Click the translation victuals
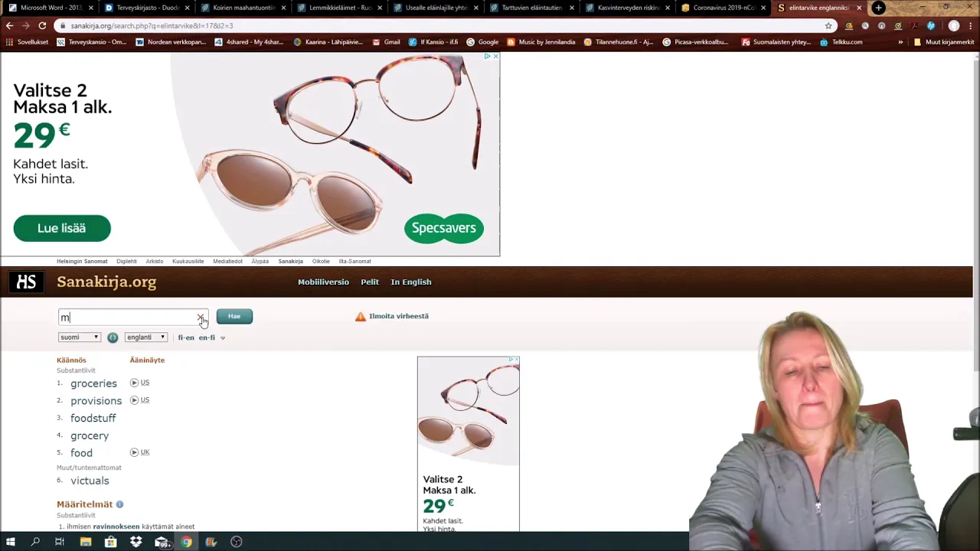Image resolution: width=980 pixels, height=551 pixels. 90,481
